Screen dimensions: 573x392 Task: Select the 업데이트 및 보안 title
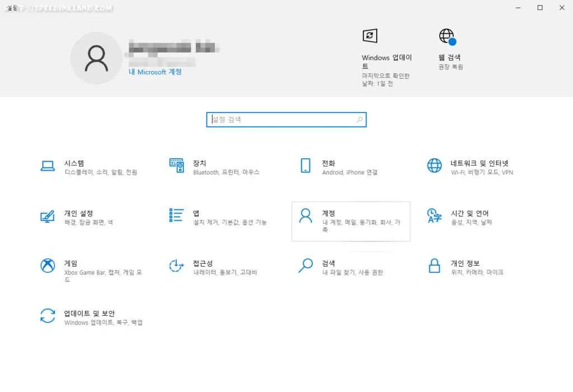click(x=89, y=314)
